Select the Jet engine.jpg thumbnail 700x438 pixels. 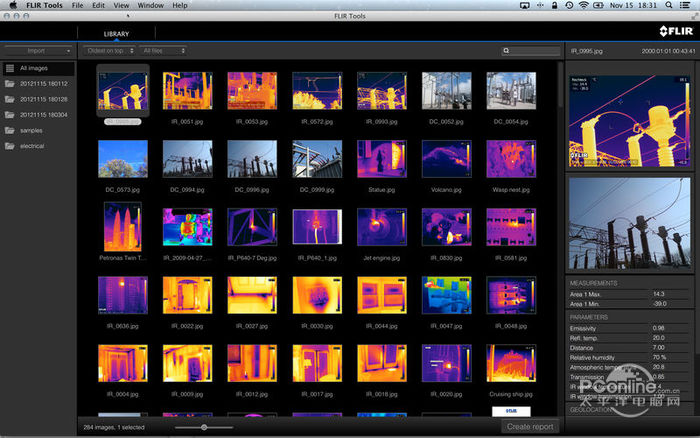coord(381,227)
